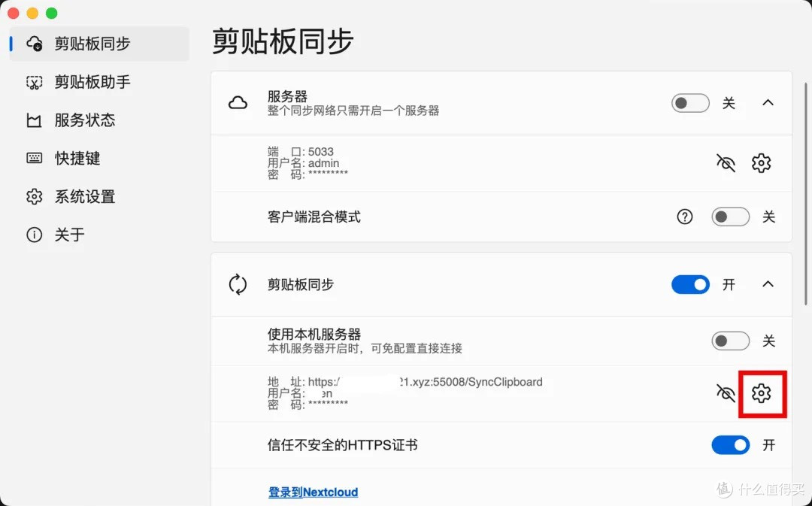
Task: Disable the 信任不安全的HTTPS证书 switch
Action: point(730,445)
